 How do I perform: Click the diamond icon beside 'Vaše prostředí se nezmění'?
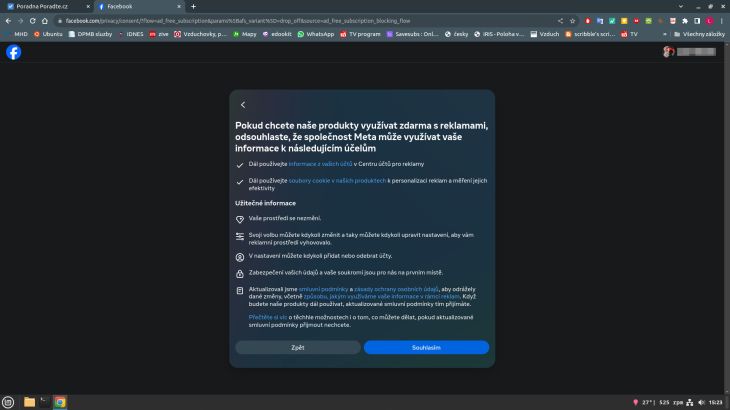pos(240,219)
